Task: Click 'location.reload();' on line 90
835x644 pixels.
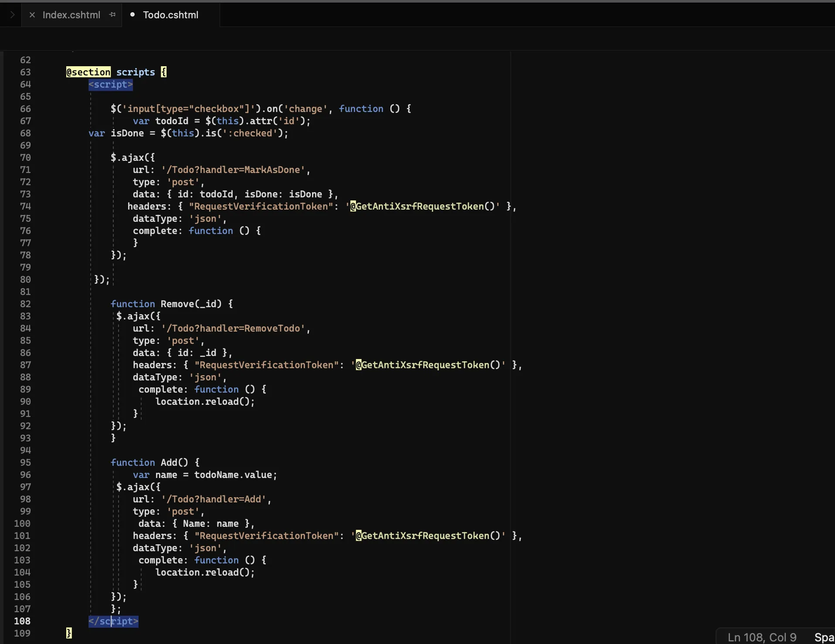Action: 204,401
